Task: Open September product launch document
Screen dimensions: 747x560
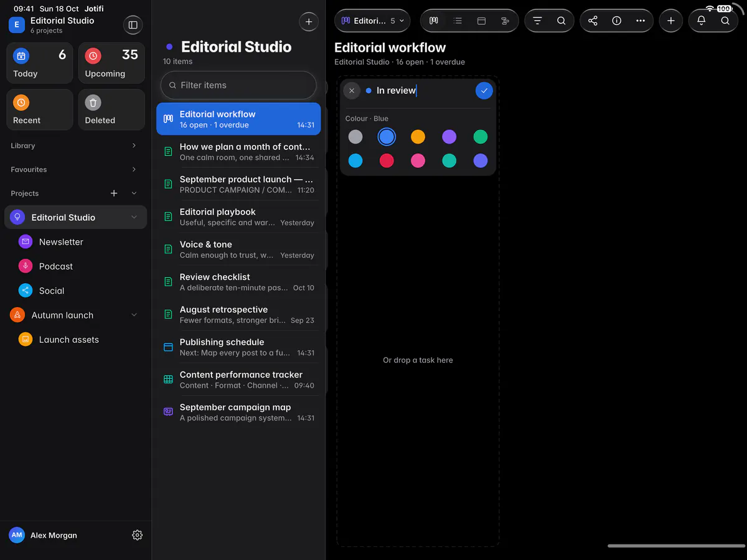Action: [x=238, y=184]
